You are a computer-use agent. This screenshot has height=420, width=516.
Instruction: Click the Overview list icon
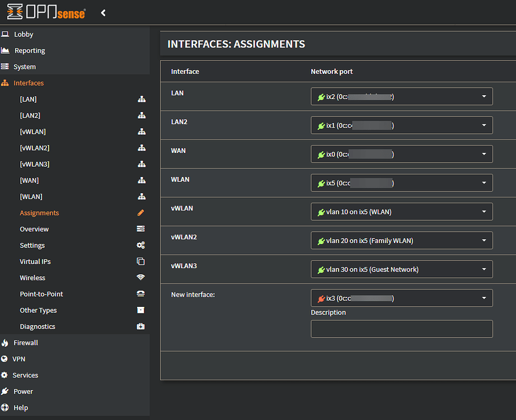pyautogui.click(x=142, y=229)
